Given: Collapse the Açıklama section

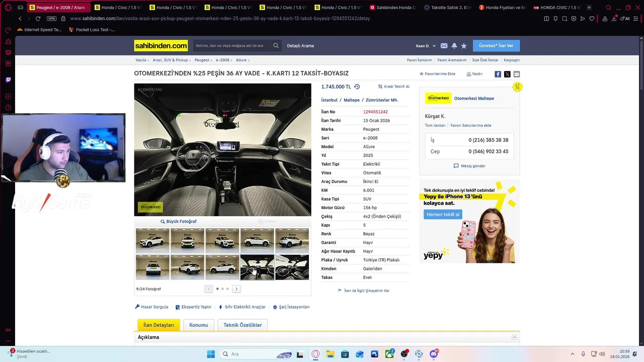Looking at the screenshot, I should click(514, 337).
